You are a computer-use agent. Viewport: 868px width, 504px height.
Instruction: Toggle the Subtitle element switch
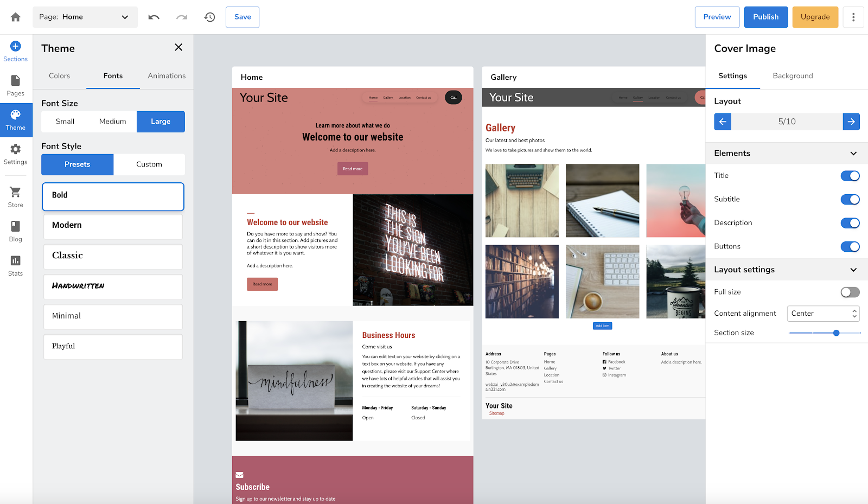click(850, 199)
